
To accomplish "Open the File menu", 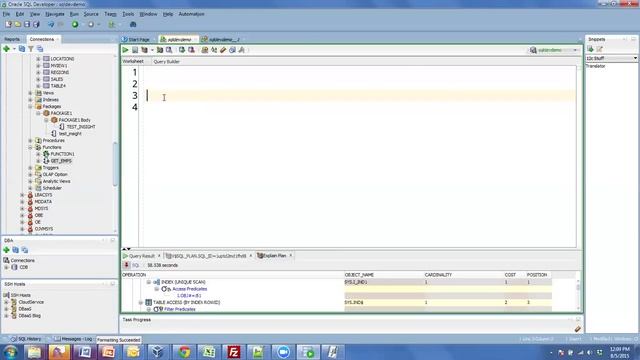I will [x=6, y=14].
